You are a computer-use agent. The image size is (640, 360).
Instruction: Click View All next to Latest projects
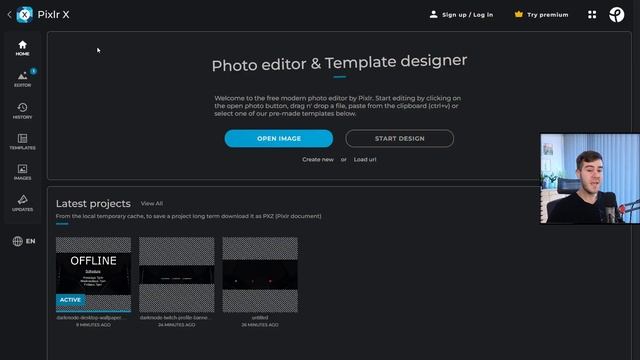coord(152,203)
